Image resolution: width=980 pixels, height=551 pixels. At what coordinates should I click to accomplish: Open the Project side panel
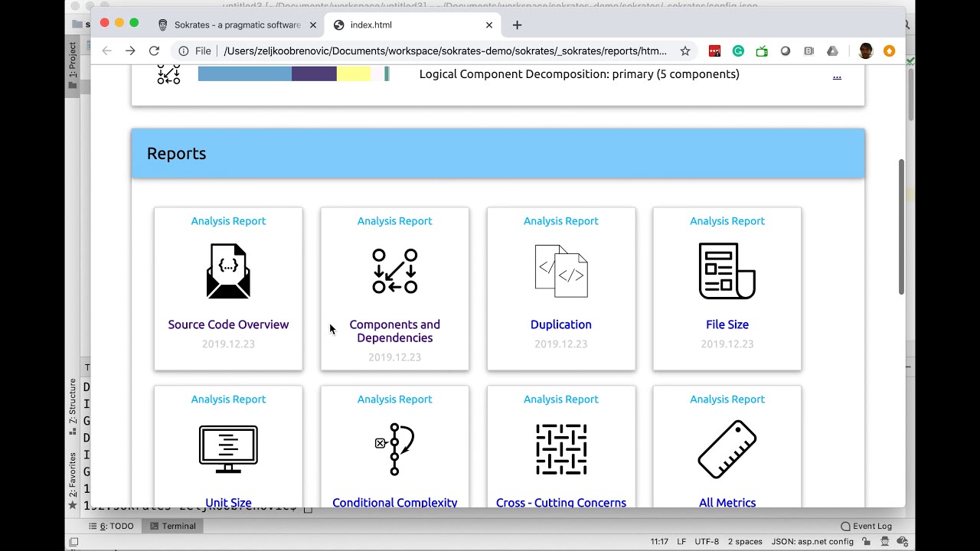(73, 65)
